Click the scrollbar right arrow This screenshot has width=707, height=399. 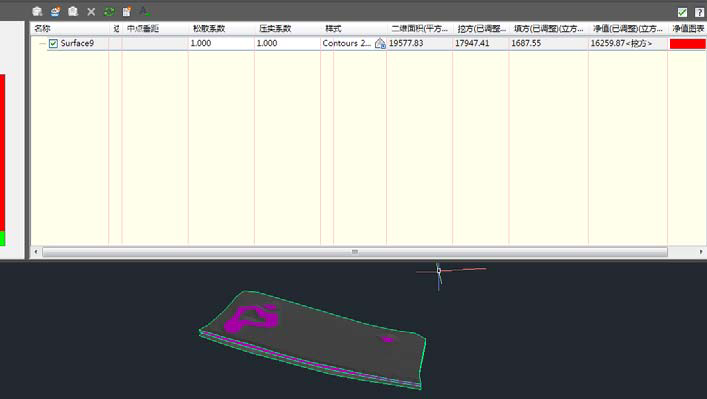click(701, 252)
